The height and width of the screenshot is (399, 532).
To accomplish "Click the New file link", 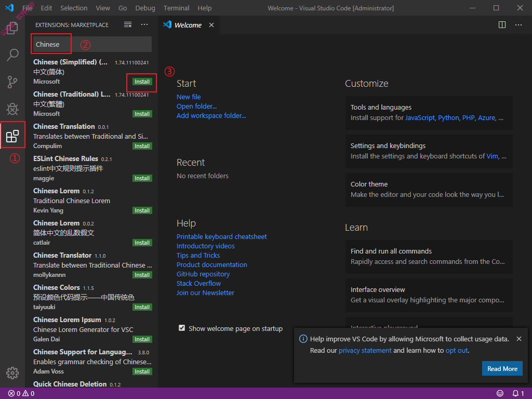I will [189, 97].
